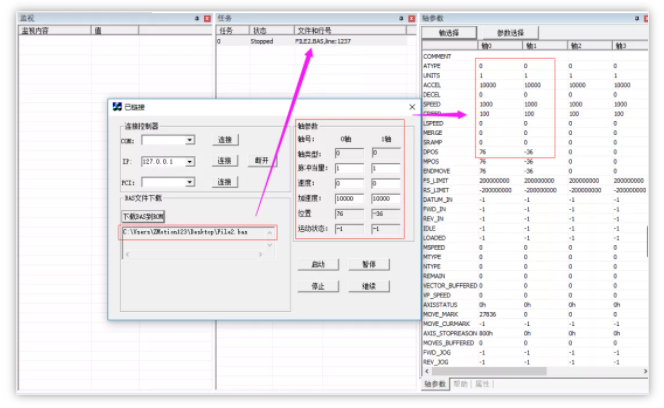Open the IP address dropdown showing 127.0.0.1
The height and width of the screenshot is (408, 664).
[190, 161]
